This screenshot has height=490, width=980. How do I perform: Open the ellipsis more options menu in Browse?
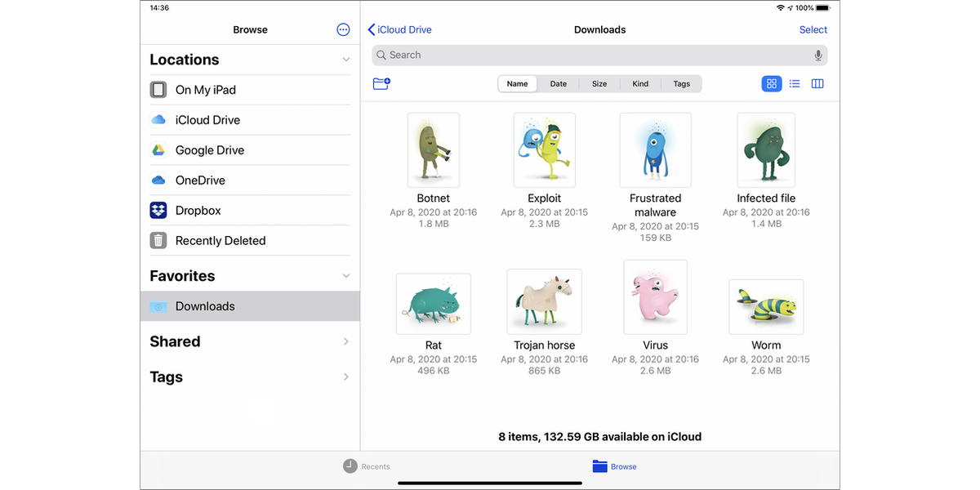343,29
